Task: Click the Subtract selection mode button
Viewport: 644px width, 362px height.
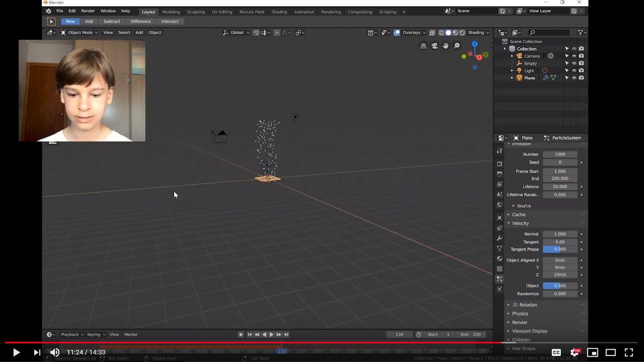Action: (x=112, y=21)
